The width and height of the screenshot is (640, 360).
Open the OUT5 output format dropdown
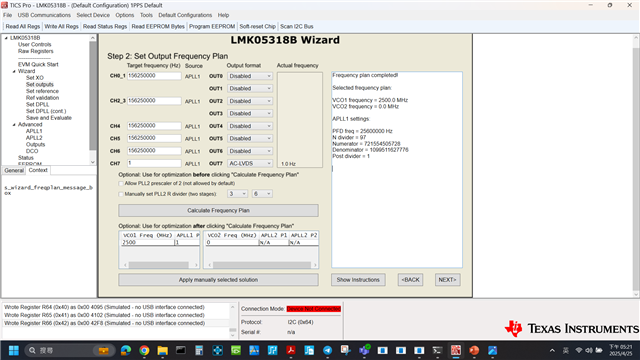point(250,138)
